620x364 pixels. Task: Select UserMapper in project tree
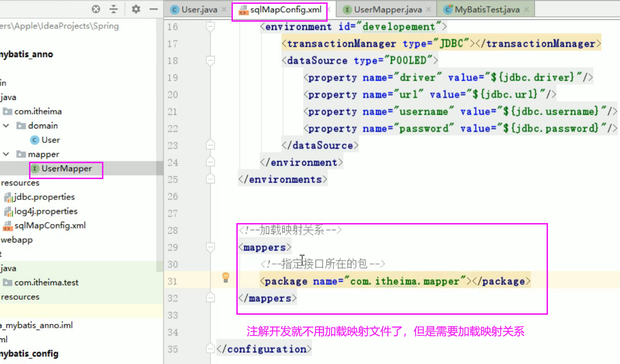point(67,168)
